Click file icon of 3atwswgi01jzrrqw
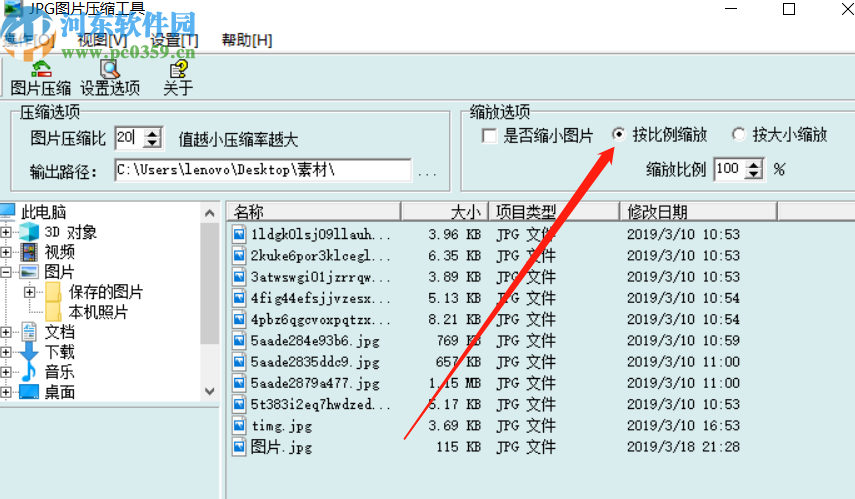 click(239, 276)
